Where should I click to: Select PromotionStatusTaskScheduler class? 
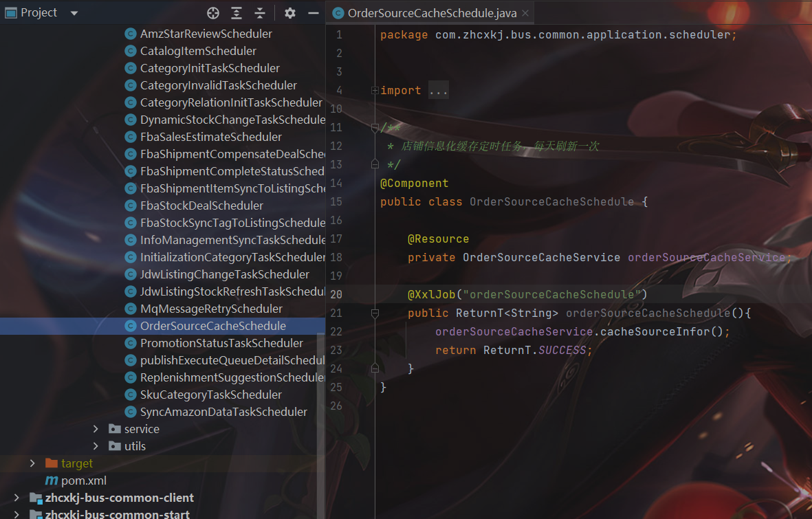pyautogui.click(x=221, y=343)
